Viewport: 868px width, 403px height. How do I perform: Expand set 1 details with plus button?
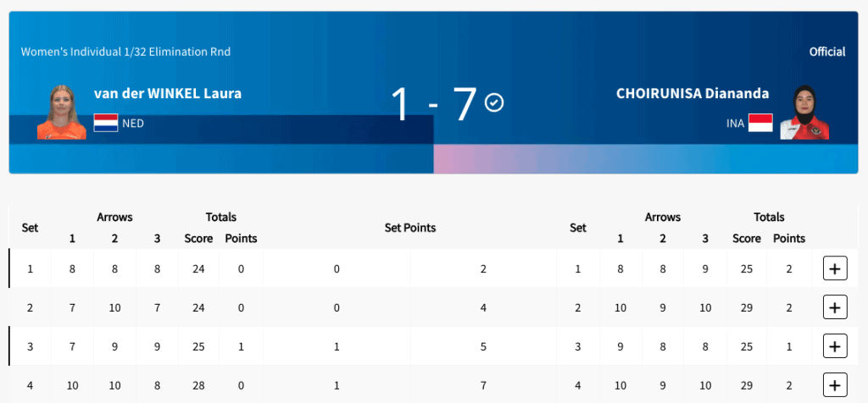click(x=835, y=269)
